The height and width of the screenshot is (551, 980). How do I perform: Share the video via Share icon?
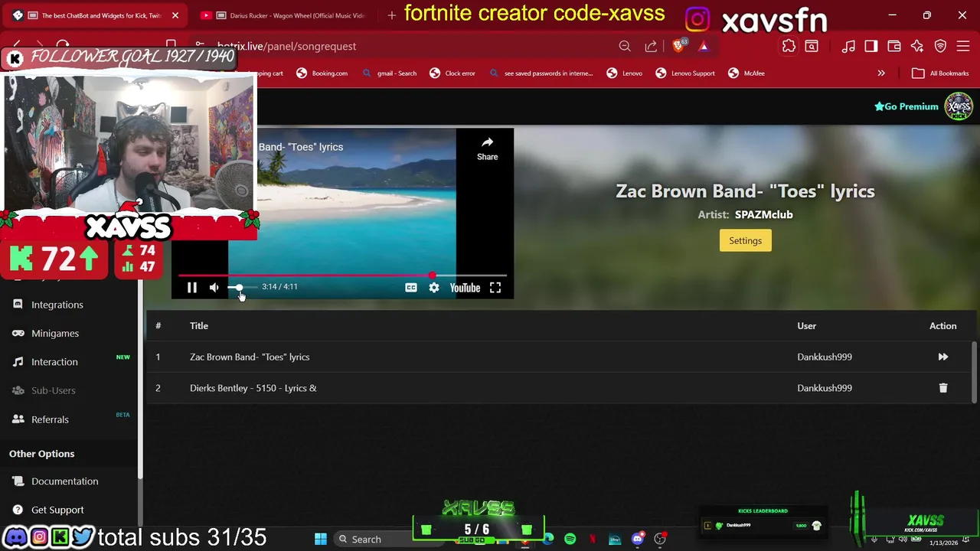pos(487,148)
